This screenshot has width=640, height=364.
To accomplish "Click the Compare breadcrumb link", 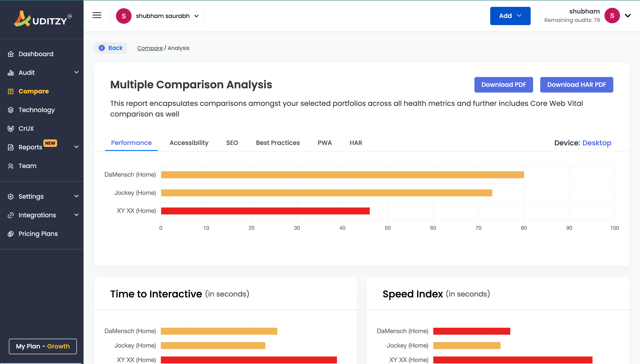I will [150, 48].
